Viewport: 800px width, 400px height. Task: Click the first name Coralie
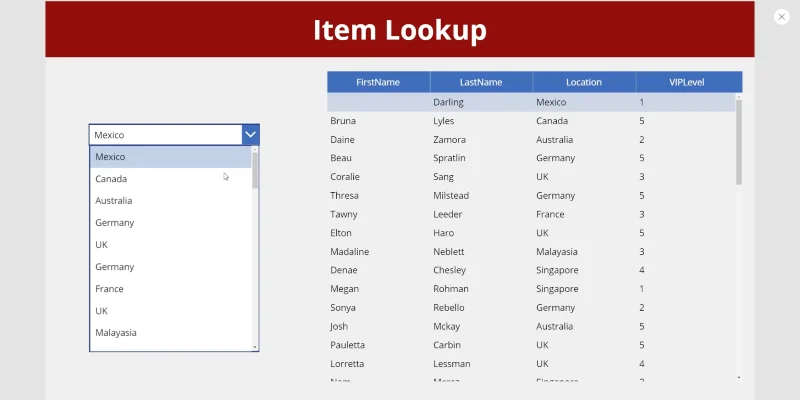(x=344, y=177)
